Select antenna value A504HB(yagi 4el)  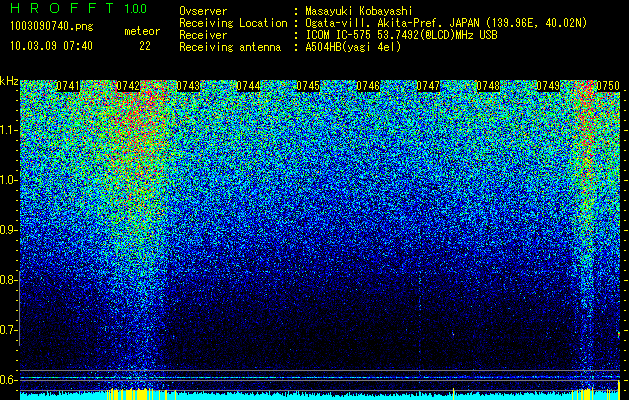[x=353, y=47]
